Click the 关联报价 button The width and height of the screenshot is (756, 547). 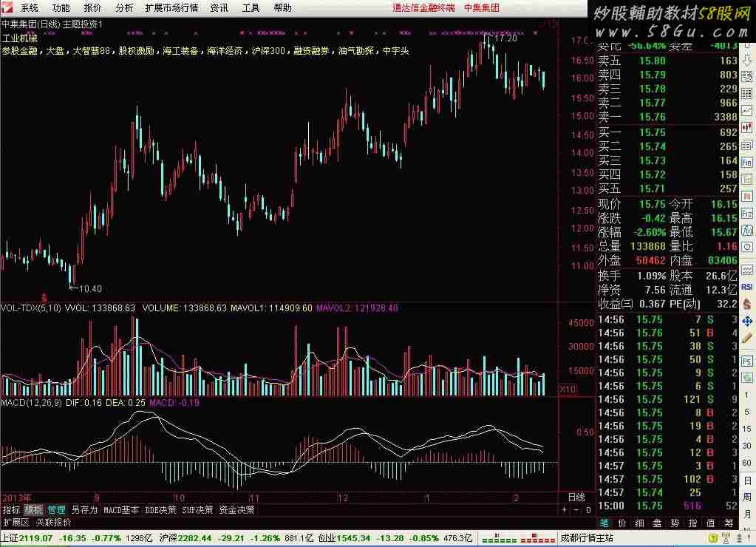tap(53, 522)
